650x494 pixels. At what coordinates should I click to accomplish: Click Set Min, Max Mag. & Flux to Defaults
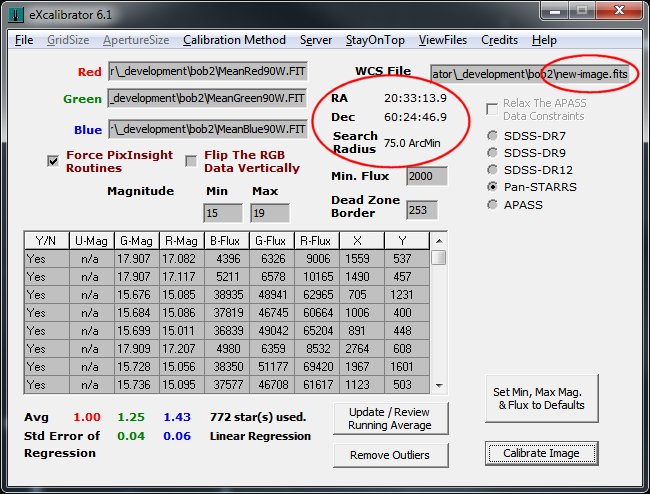click(541, 398)
